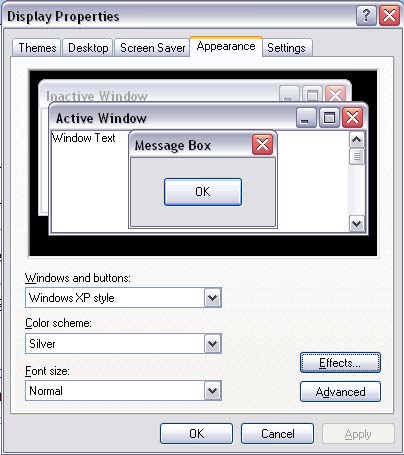Expand the Windows and buttons dropdown
The width and height of the screenshot is (404, 455).
[213, 297]
